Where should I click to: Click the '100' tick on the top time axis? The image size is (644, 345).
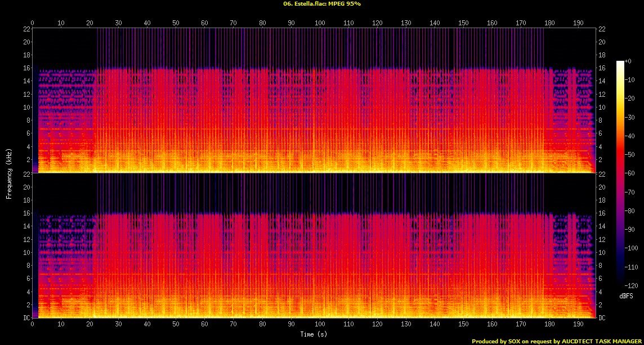(320, 23)
